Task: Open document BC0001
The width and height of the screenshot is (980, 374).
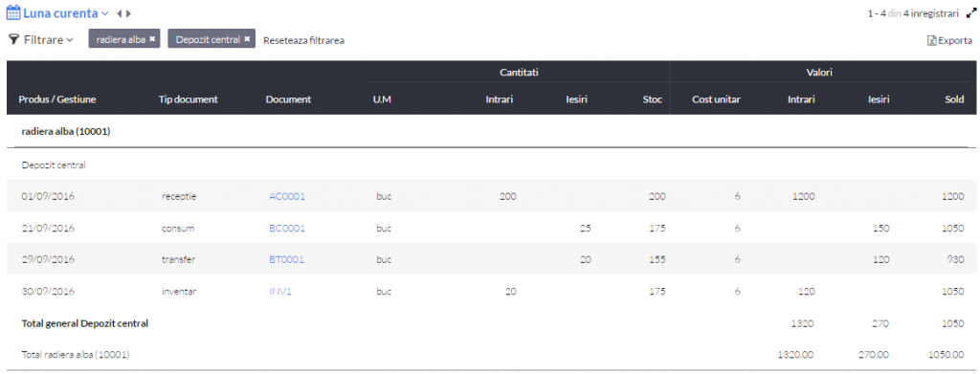Action: [x=287, y=228]
